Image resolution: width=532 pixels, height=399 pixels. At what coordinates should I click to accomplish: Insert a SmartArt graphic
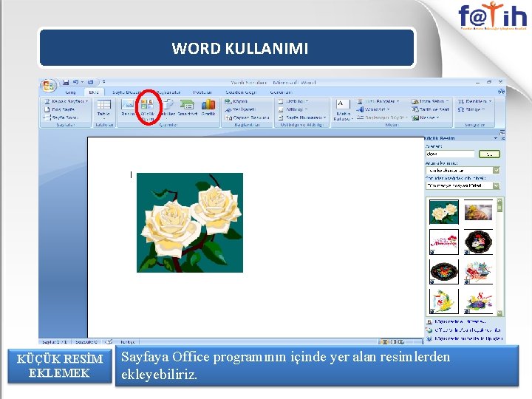click(187, 108)
